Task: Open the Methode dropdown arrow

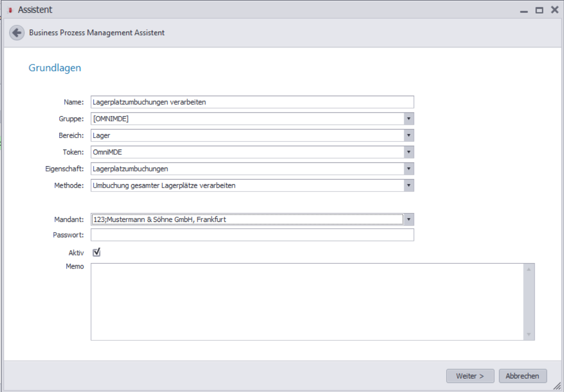Action: (409, 186)
